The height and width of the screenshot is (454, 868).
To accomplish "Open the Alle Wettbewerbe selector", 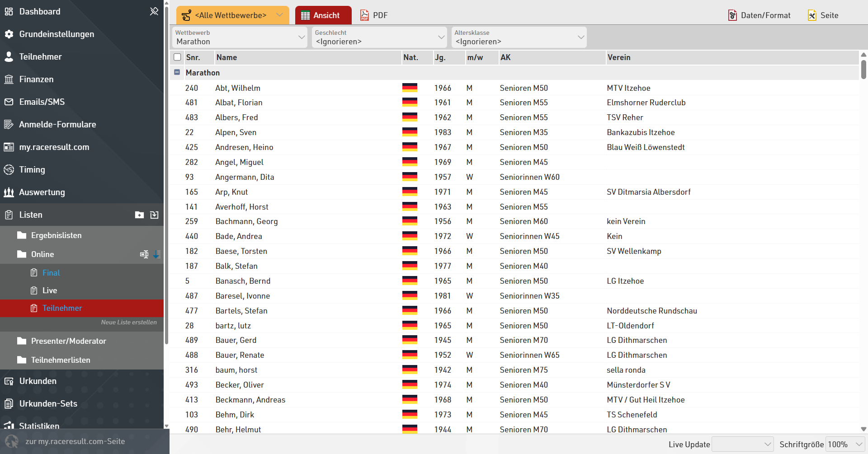I will 232,15.
